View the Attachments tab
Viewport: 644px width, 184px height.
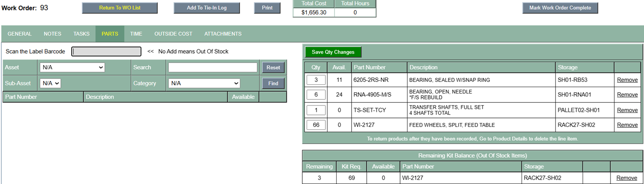click(x=223, y=34)
